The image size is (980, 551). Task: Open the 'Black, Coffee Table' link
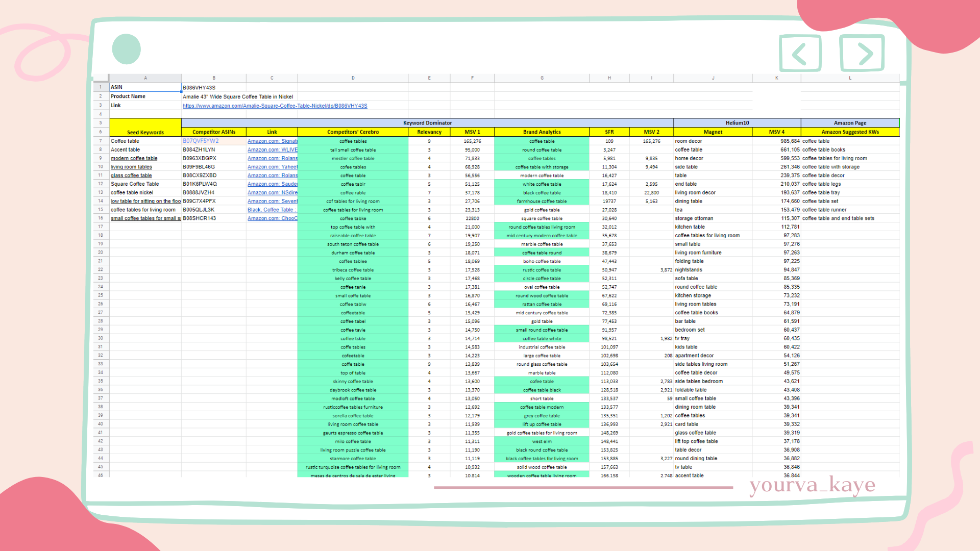coord(272,210)
